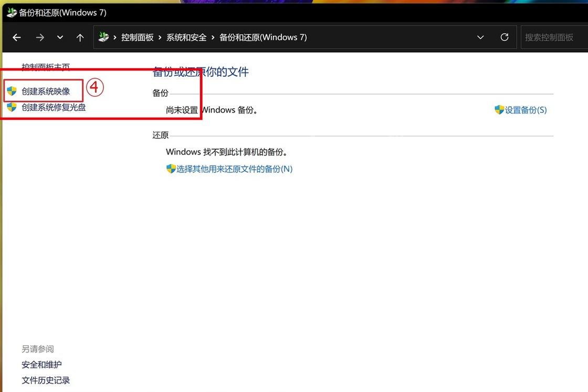Open 文件历史记录 link

(46, 380)
